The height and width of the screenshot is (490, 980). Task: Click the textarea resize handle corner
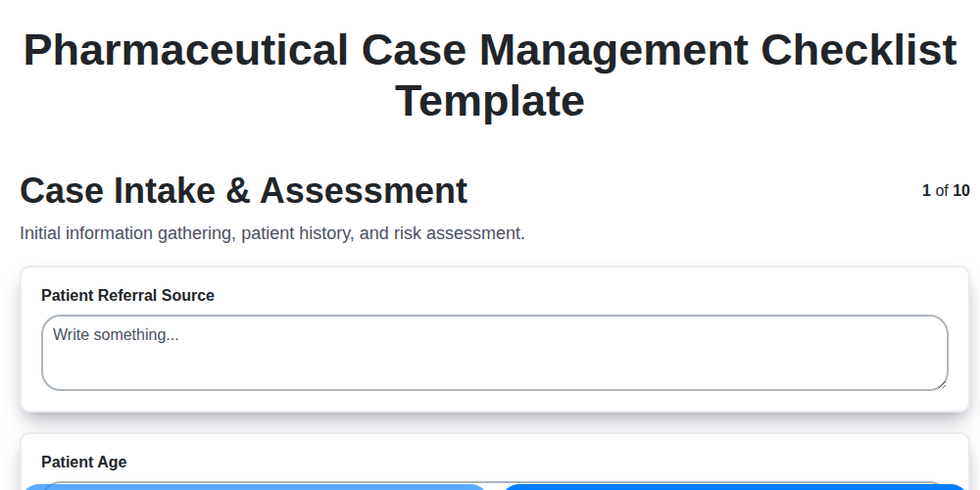pyautogui.click(x=942, y=384)
